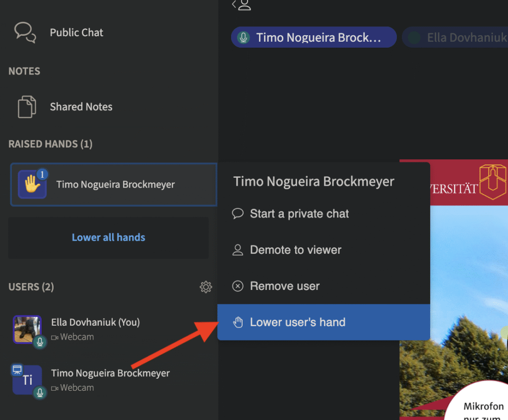Open the users settings gear icon
This screenshot has width=508, height=420.
click(206, 287)
